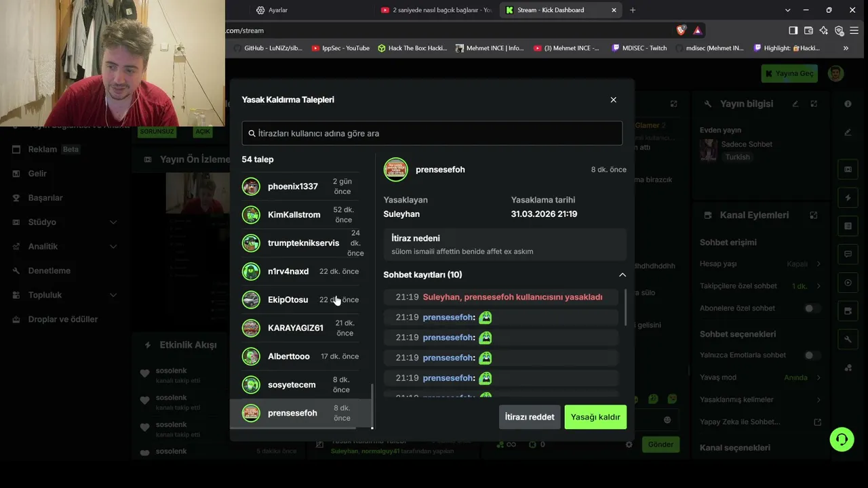
Task: Open chat settings gear icon
Action: click(629, 445)
